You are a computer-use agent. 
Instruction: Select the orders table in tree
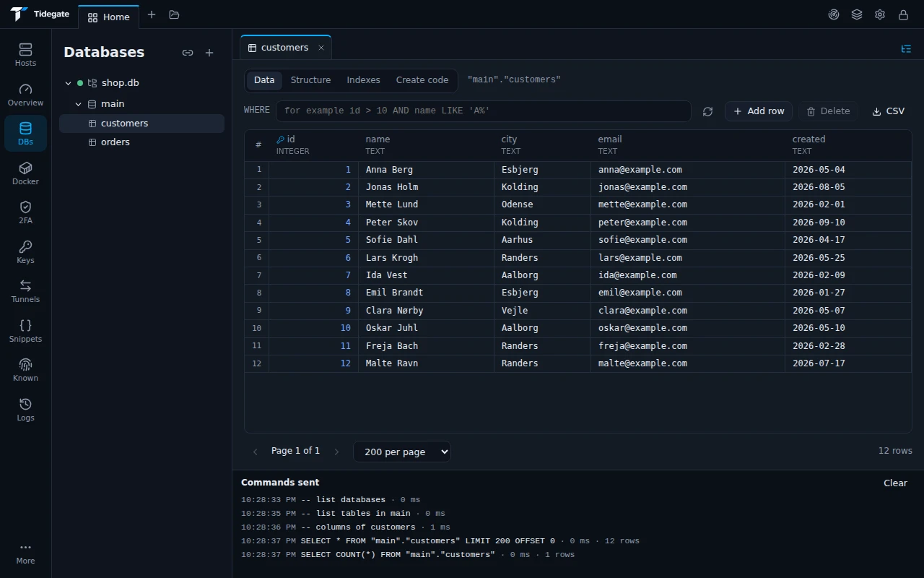pyautogui.click(x=141, y=142)
